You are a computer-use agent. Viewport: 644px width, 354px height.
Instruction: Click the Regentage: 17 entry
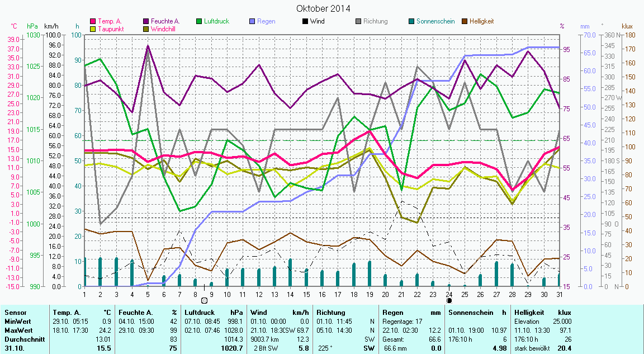(402, 322)
